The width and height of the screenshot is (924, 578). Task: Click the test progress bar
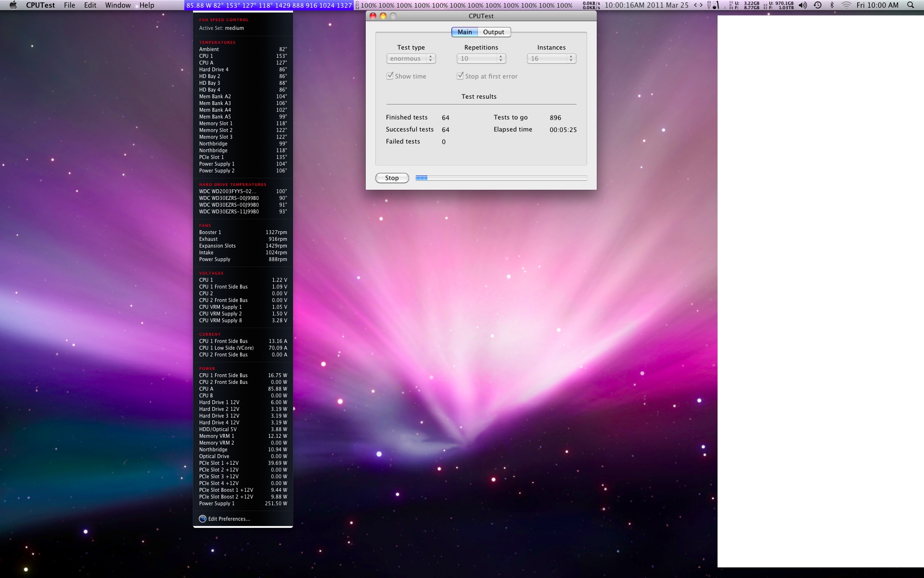[501, 178]
